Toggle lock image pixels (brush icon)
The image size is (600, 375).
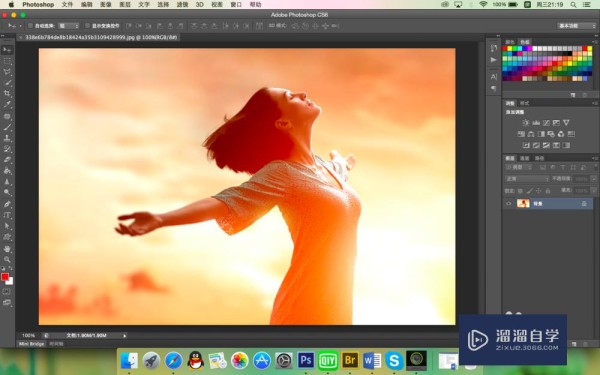(x=530, y=191)
